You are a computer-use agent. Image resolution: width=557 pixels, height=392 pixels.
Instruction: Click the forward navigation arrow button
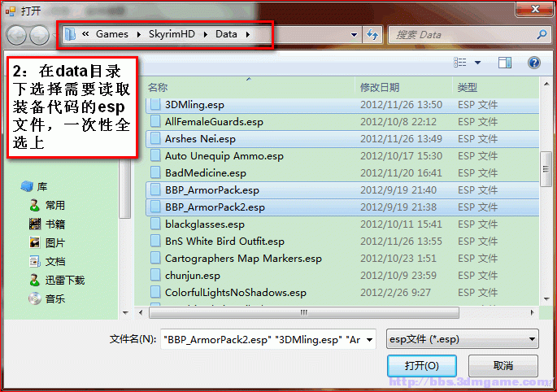point(39,35)
